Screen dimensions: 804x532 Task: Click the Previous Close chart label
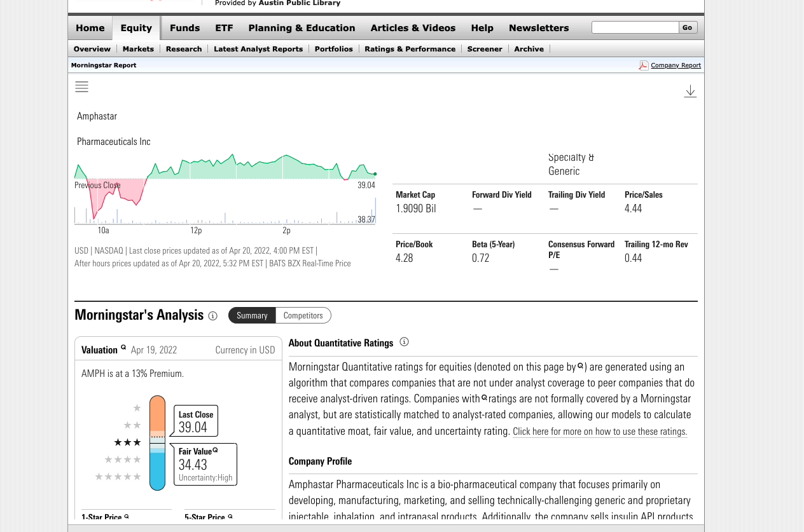[97, 185]
